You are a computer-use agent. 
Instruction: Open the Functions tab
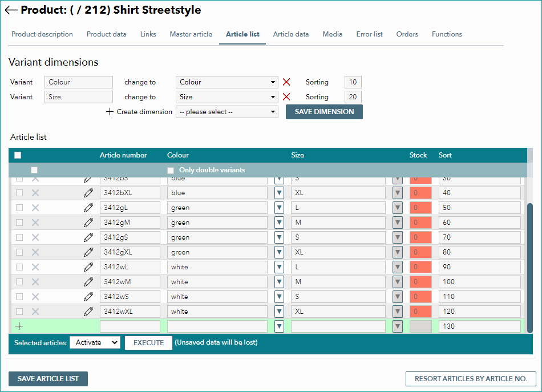click(x=447, y=34)
